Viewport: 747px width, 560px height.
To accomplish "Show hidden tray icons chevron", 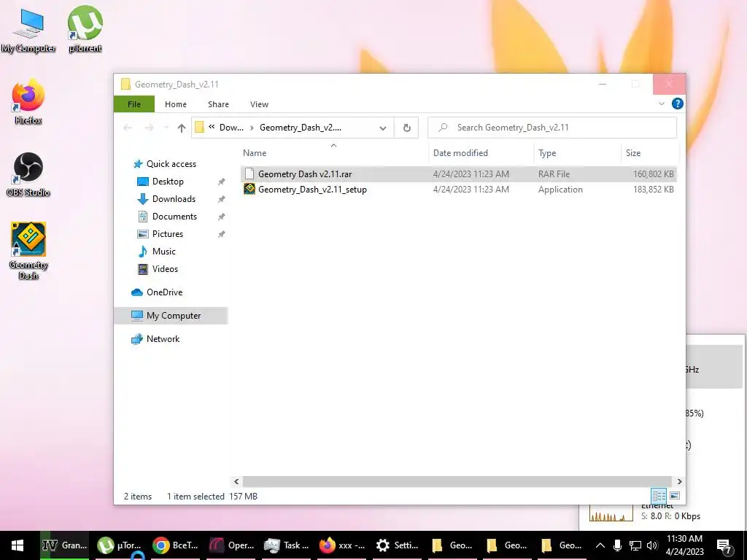I will 600,545.
